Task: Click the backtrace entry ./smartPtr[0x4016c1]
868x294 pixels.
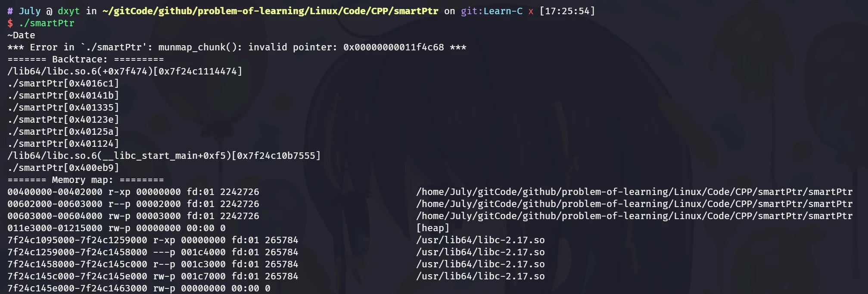Action: tap(63, 84)
